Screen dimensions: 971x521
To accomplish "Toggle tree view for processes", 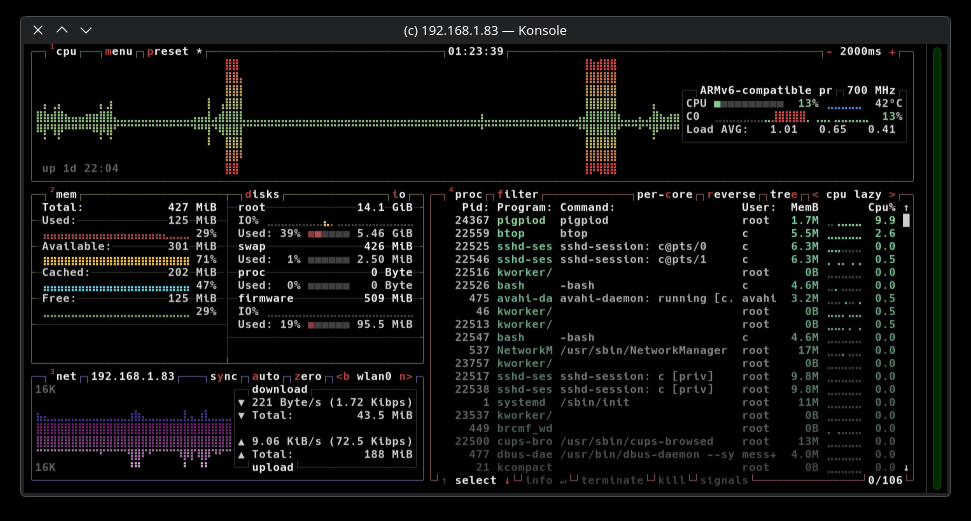I will tap(782, 195).
